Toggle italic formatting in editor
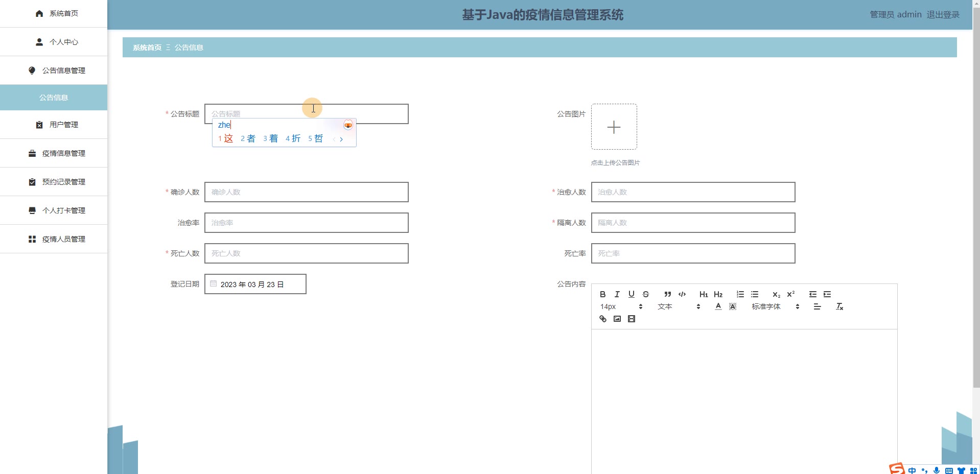Screen dimensions: 980x474 (617, 294)
